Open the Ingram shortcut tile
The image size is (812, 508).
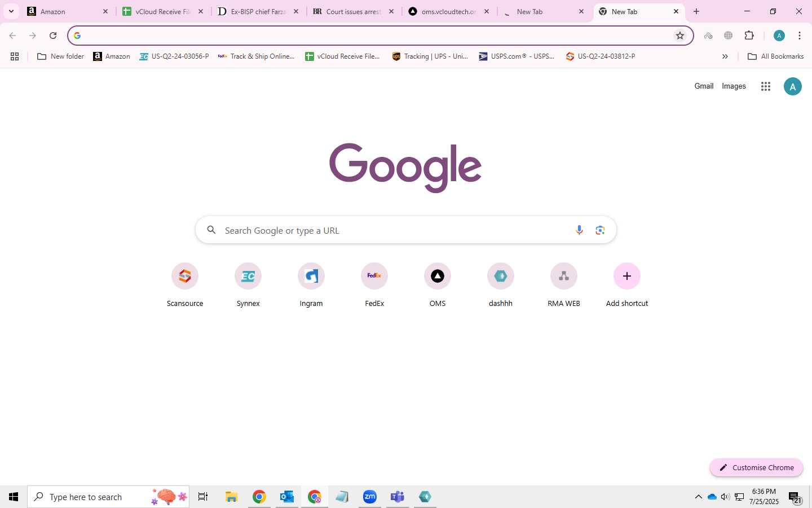point(311,286)
